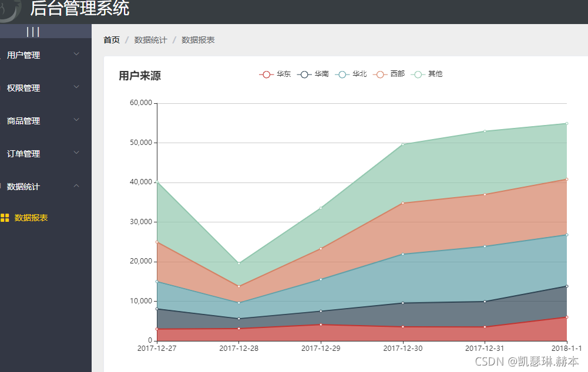Screen dimensions: 588x372
Task: Toggle the 西部 legend series
Action: tap(389, 74)
